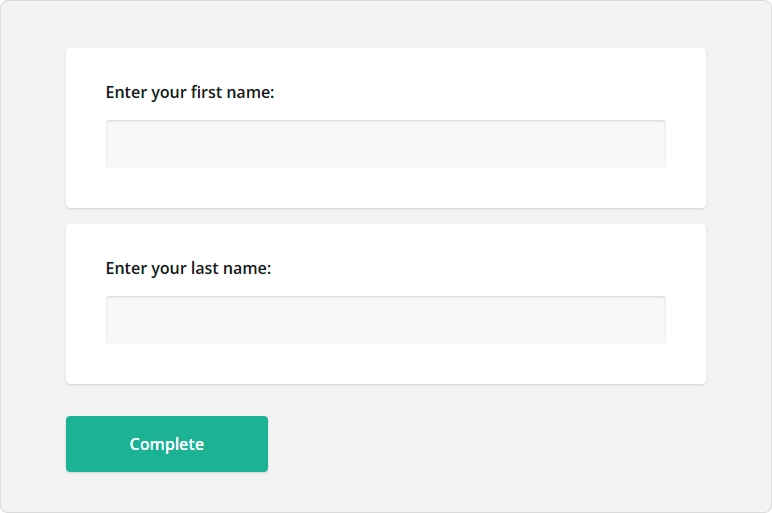Activate the empty last name textbox
The image size is (772, 513).
point(385,320)
